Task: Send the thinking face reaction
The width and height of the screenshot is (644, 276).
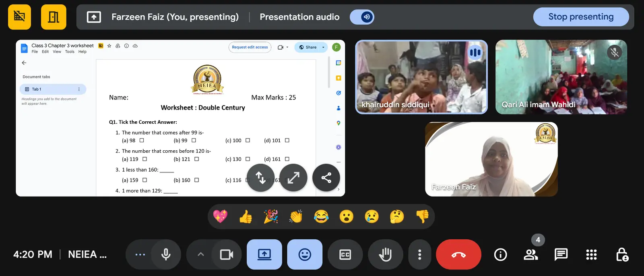Action: (x=397, y=217)
